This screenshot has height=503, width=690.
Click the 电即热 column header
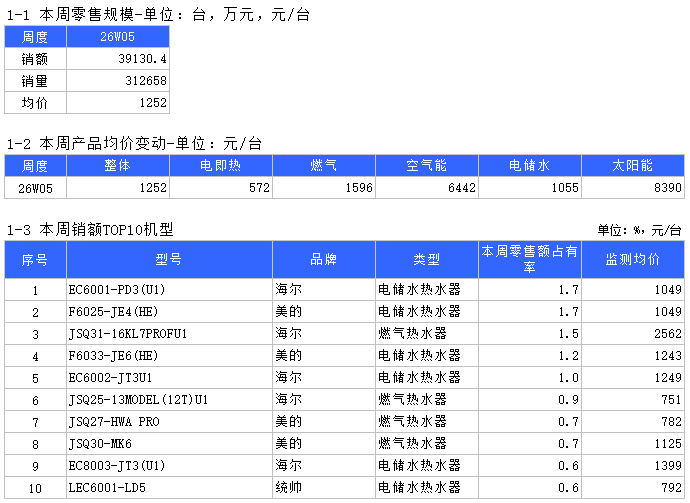point(220,166)
